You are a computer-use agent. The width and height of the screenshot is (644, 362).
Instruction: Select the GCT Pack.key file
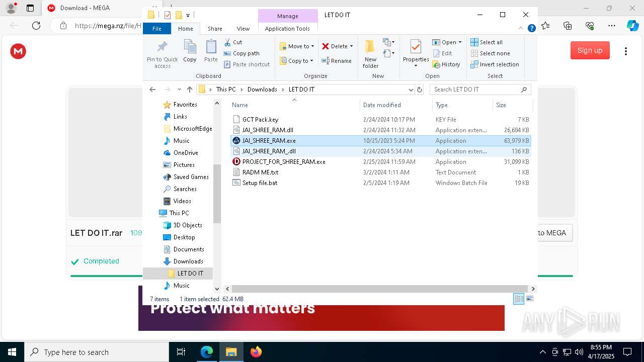380,120
